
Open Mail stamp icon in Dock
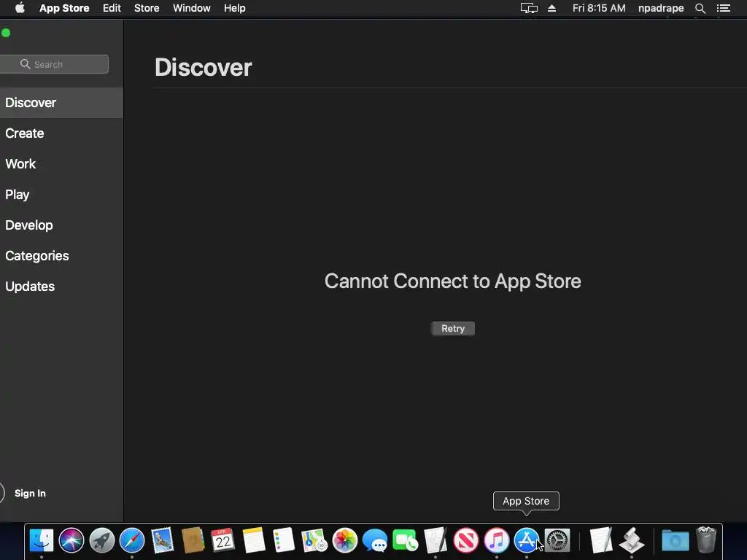click(163, 540)
